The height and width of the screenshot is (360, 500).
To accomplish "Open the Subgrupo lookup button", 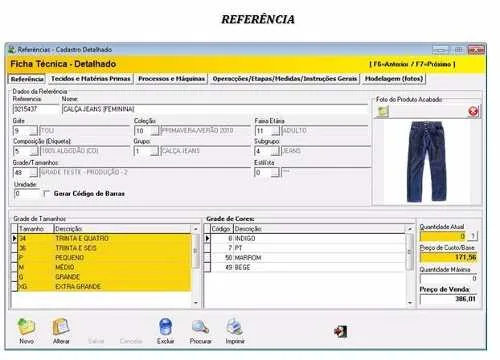I will (x=275, y=151).
